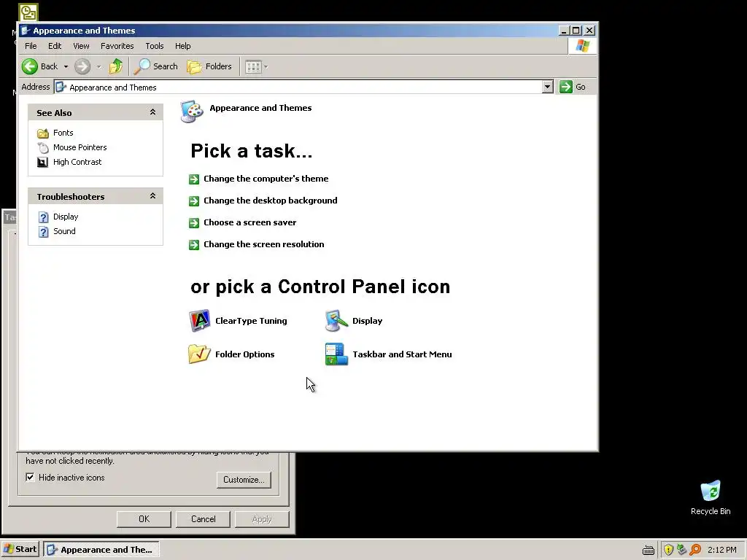Click the Back arrow toolbar icon
The image size is (747, 560).
point(29,66)
